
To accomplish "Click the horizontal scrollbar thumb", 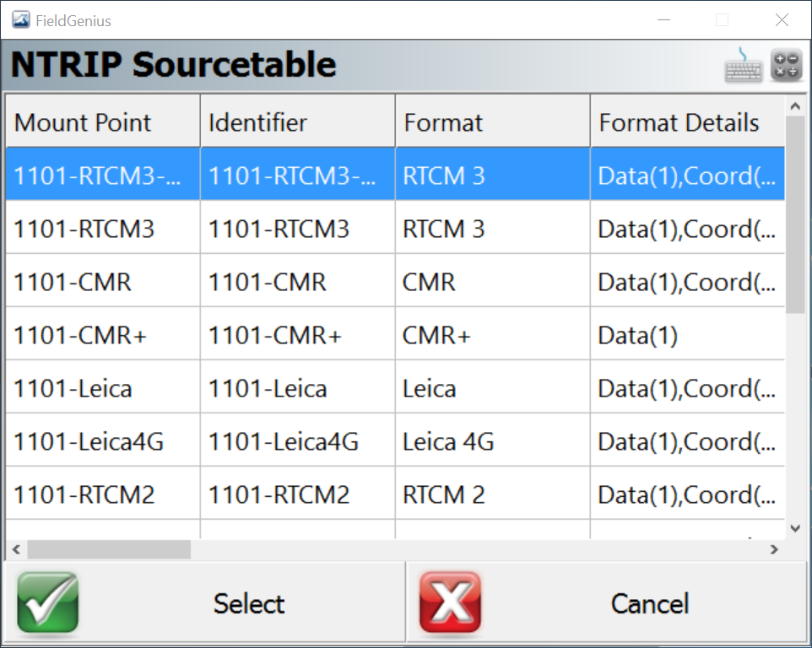I will pos(108,549).
